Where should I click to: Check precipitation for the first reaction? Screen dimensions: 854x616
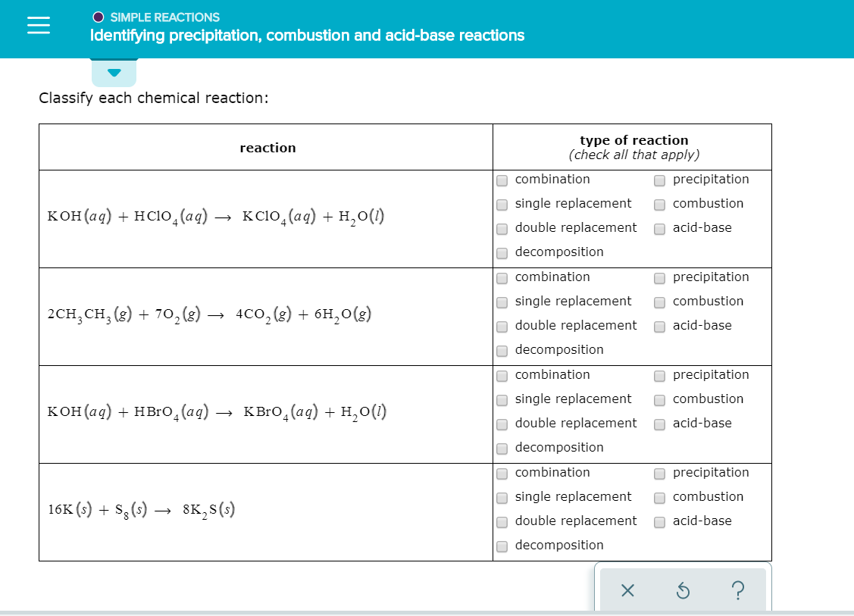click(659, 180)
